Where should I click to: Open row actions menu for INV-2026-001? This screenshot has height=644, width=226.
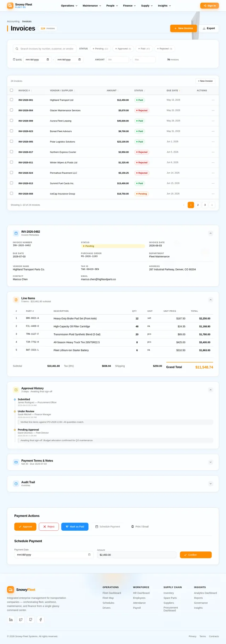(x=213, y=100)
